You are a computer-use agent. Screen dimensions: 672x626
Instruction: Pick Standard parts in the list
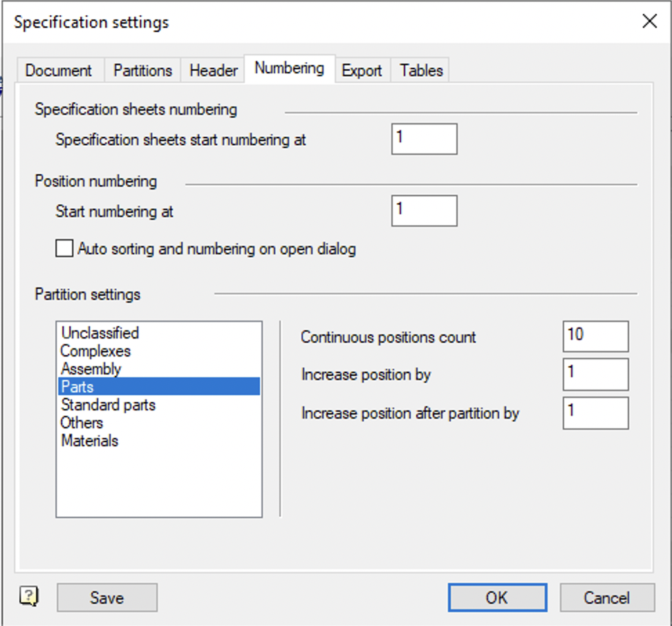pos(109,405)
